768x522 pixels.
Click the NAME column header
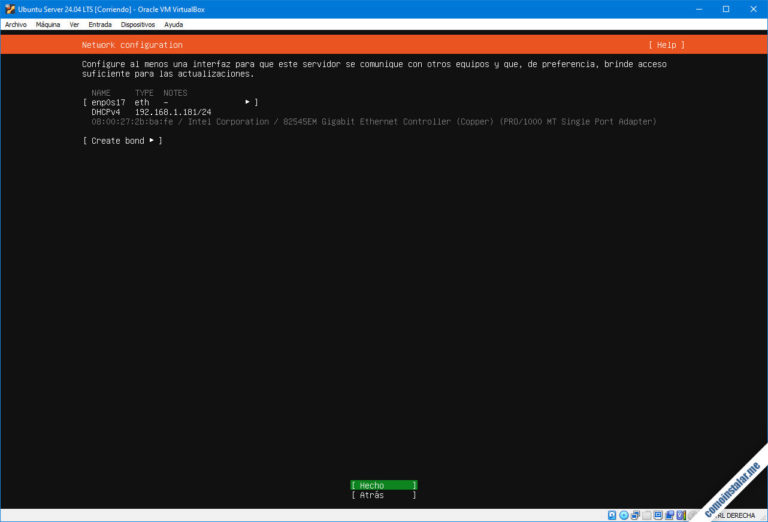(x=101, y=93)
